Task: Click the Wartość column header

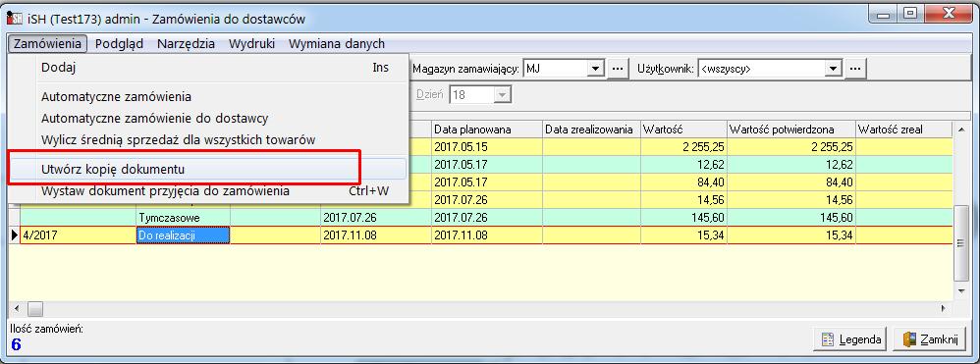Action: [x=683, y=130]
